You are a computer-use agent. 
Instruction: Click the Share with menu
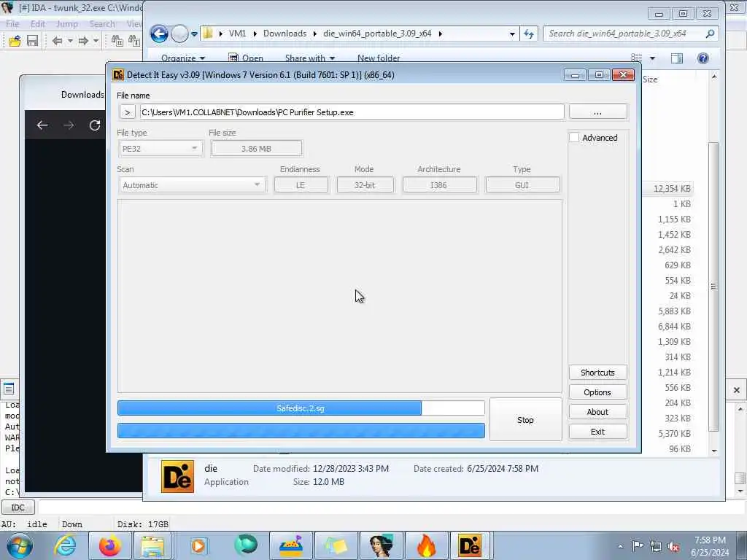tap(309, 58)
